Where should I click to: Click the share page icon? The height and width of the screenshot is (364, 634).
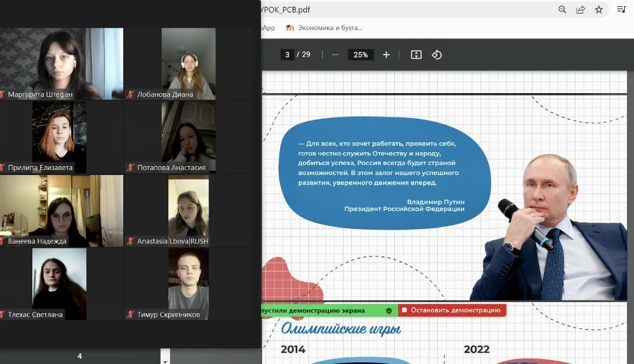[x=580, y=9]
